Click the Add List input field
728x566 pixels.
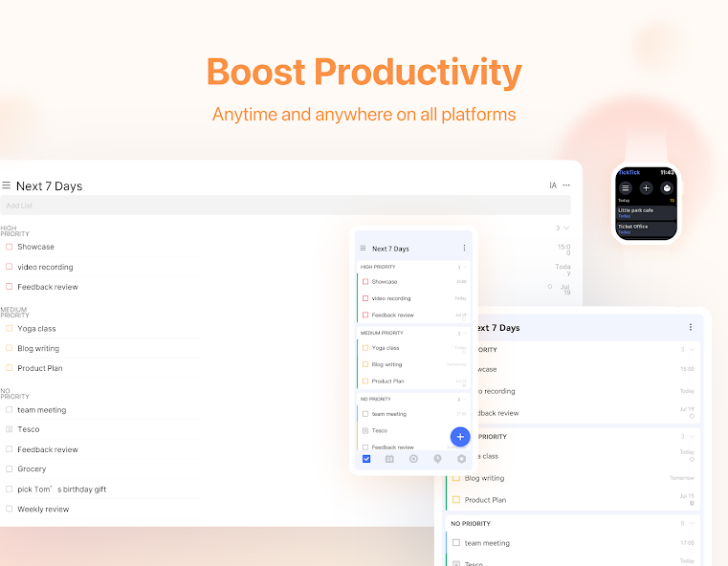pos(285,206)
